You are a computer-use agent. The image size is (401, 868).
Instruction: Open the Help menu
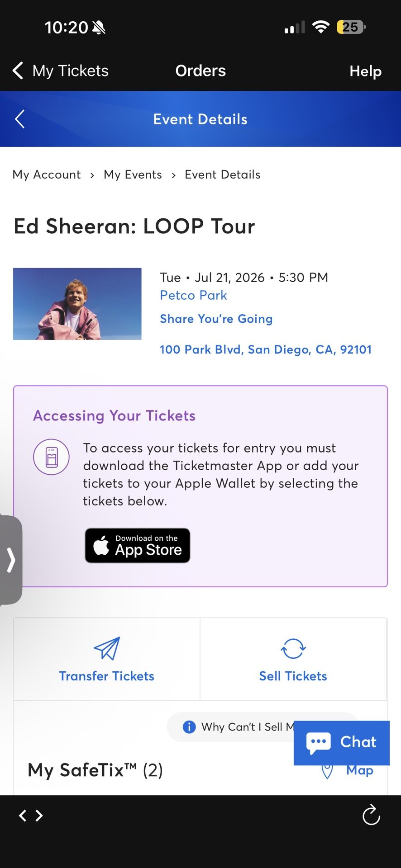point(365,71)
